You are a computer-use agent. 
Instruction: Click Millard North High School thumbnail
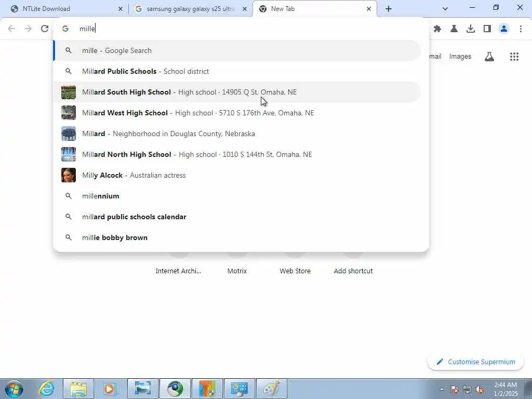coord(69,154)
